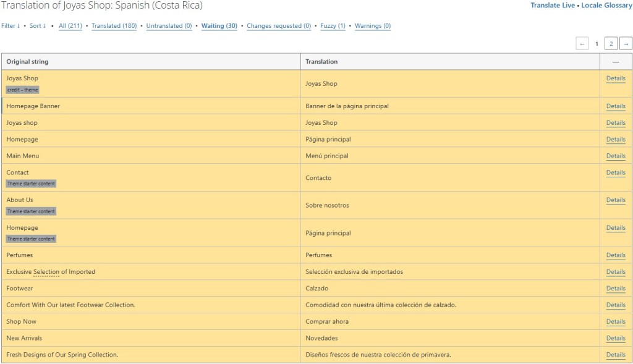Open Details for Shop Now row
Viewport: 633px width, 364px height.
(x=616, y=322)
